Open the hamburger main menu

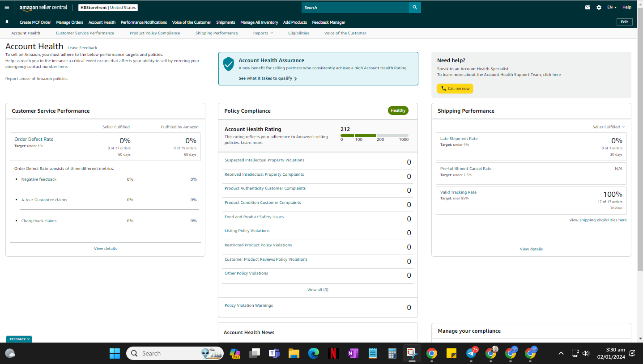pyautogui.click(x=7, y=7)
